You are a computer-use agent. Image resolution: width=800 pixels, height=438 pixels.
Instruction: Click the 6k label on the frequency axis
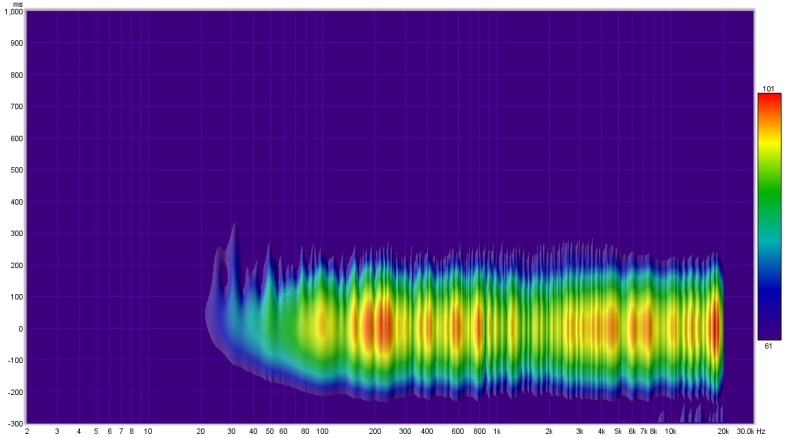click(x=632, y=431)
